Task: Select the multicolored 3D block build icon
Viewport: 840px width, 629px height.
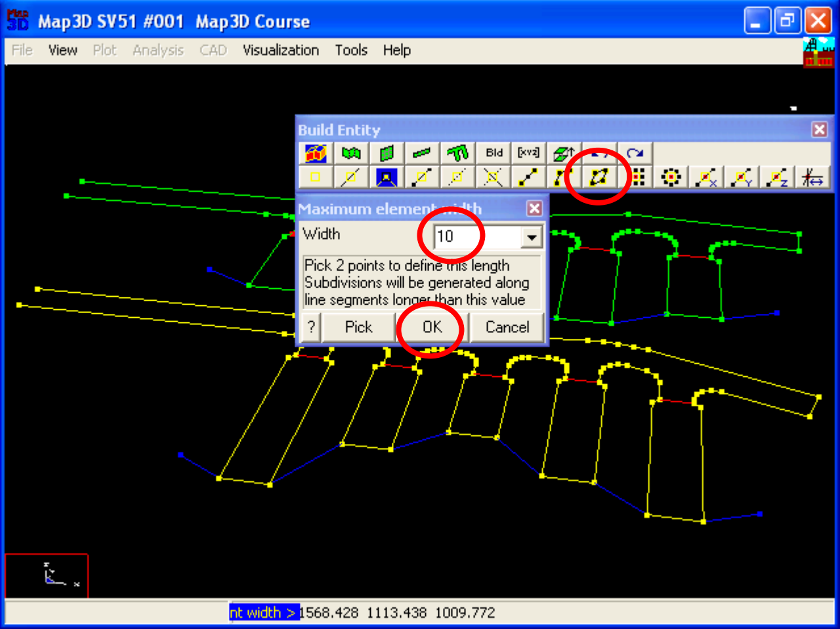Action: pyautogui.click(x=316, y=153)
